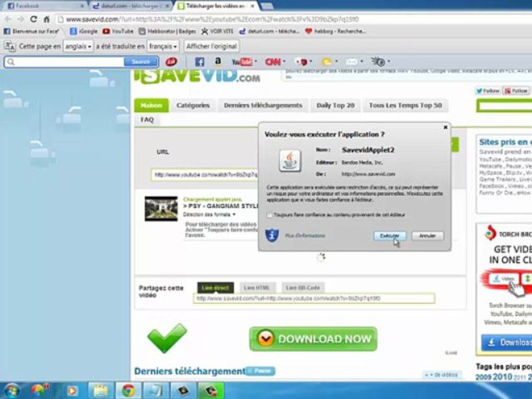Screen dimensions: 532x399
Task: Click the Windows Start orb
Action: 11,391
